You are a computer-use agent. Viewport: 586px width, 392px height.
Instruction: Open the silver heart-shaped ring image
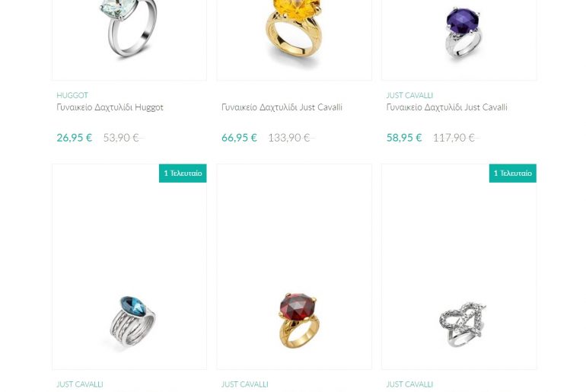pyautogui.click(x=459, y=266)
